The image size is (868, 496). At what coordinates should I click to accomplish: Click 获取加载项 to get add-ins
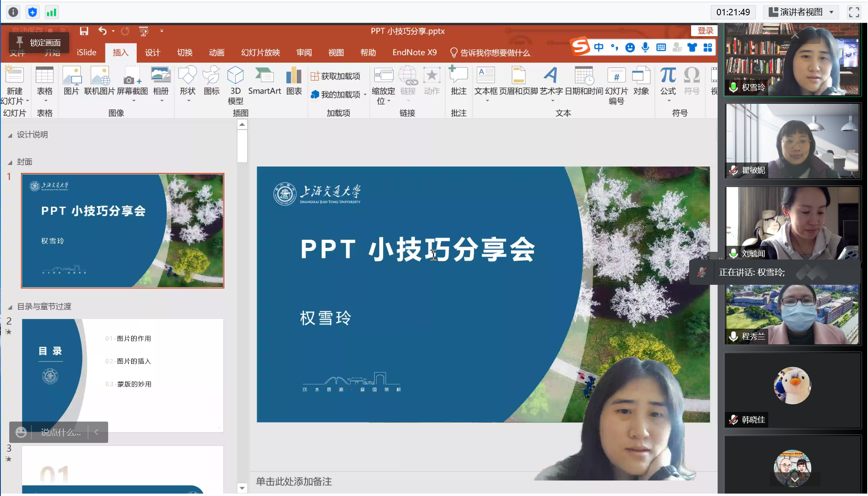coord(336,76)
